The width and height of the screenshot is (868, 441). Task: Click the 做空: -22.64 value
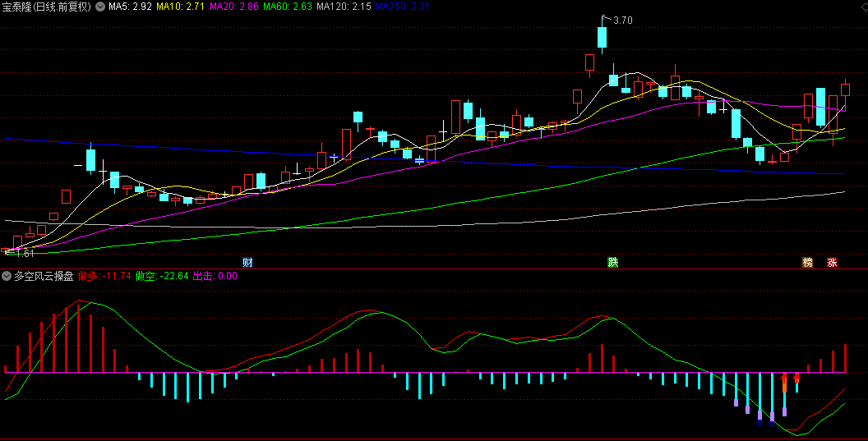click(x=162, y=276)
